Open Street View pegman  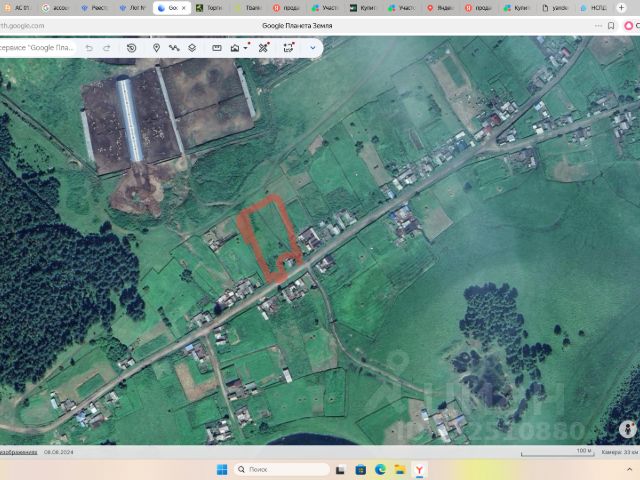[x=627, y=429]
